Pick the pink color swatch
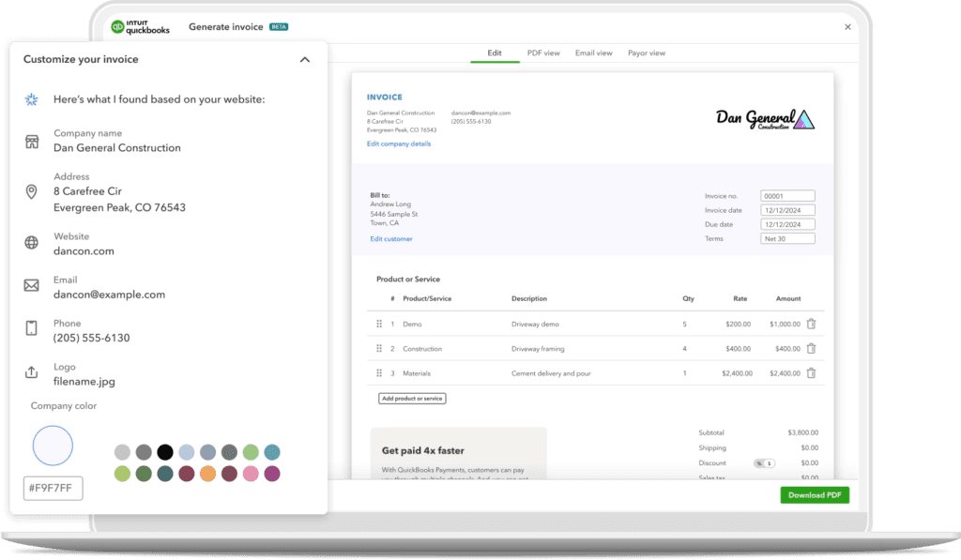This screenshot has width=961, height=560. 251,474
